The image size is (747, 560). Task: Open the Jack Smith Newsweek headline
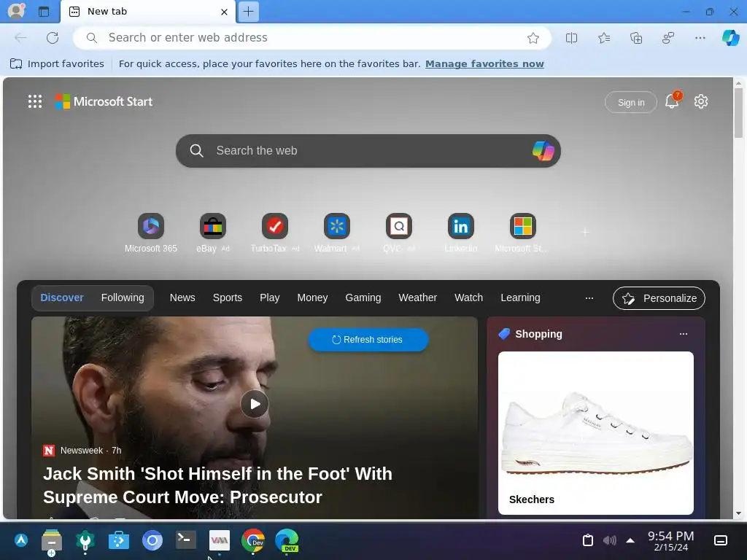[217, 485]
